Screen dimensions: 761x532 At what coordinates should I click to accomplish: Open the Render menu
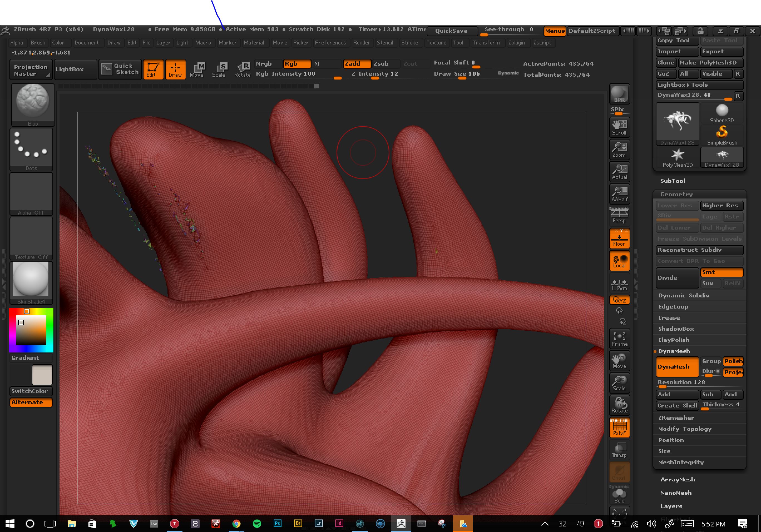pos(362,43)
